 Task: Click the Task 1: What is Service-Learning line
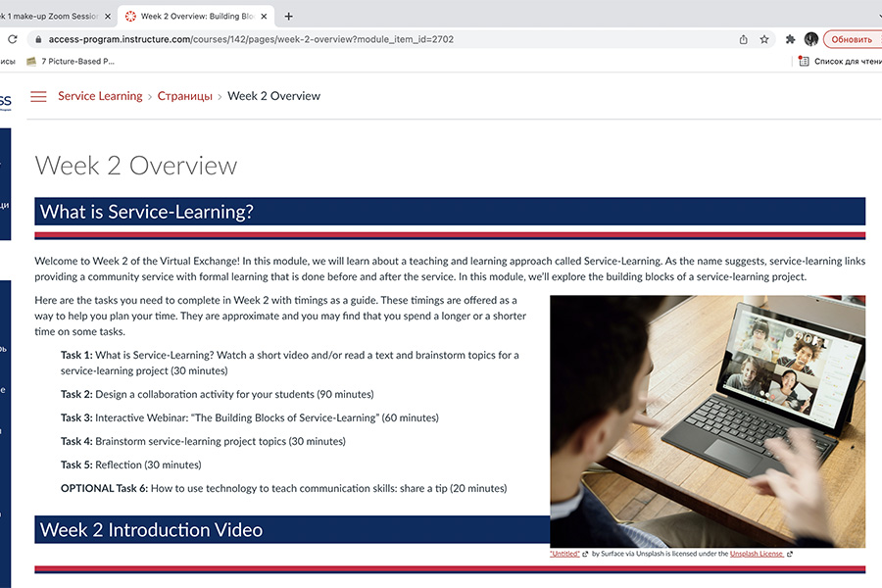click(x=290, y=363)
